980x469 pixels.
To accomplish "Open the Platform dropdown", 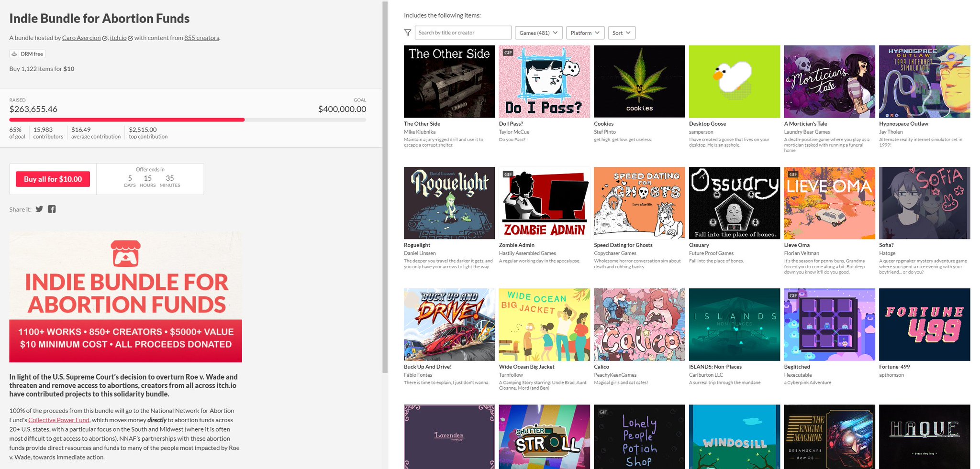I will 585,33.
